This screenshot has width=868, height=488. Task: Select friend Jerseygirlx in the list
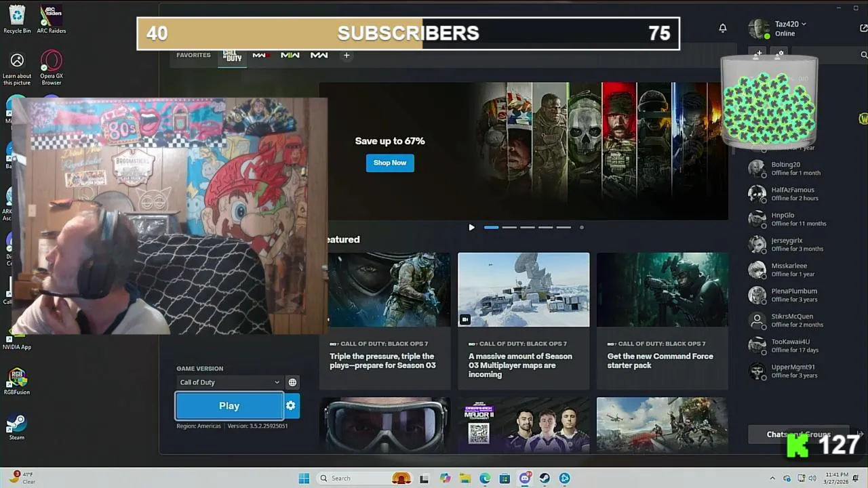click(x=798, y=245)
